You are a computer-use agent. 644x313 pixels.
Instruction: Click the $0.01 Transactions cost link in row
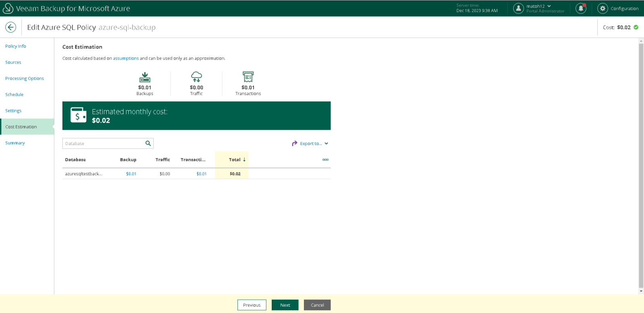coord(202,174)
